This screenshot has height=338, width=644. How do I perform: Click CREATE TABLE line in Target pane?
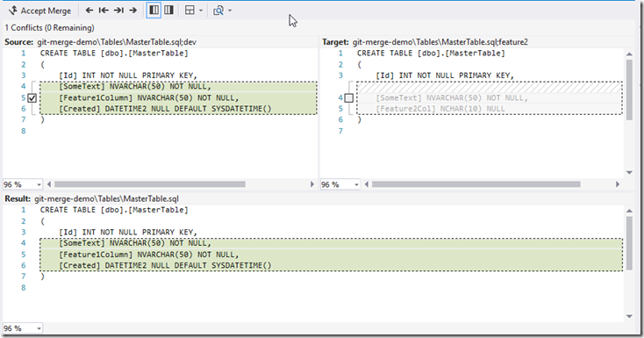tap(431, 53)
